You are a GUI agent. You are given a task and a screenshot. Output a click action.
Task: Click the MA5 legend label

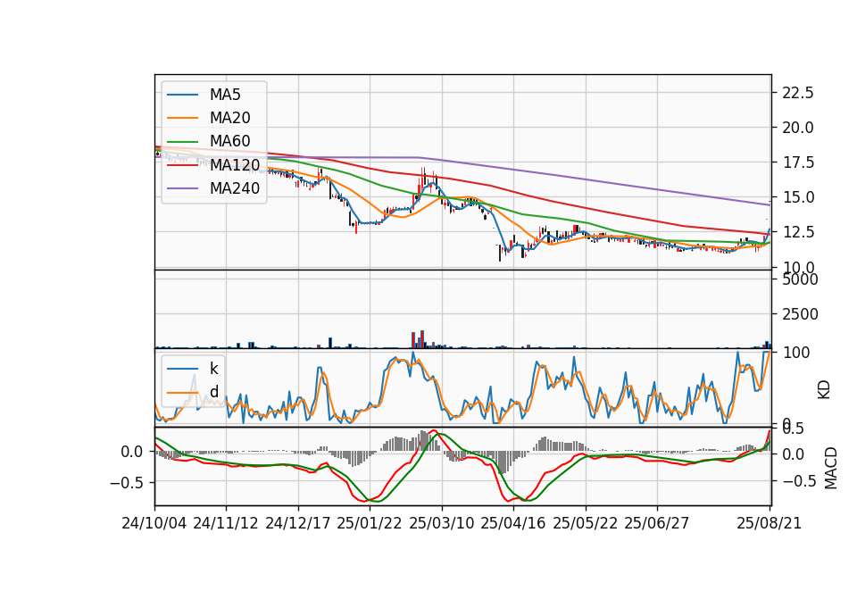(225, 95)
